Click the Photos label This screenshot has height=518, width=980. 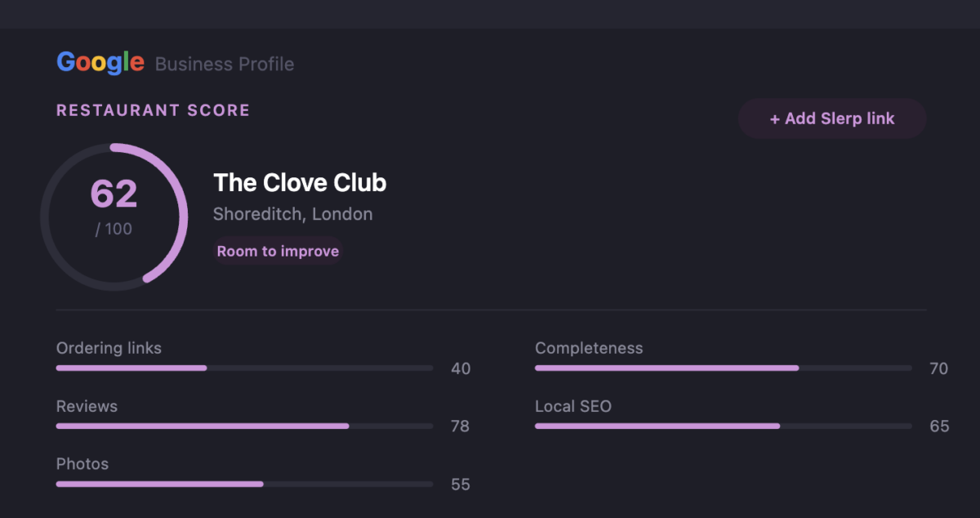click(x=82, y=463)
